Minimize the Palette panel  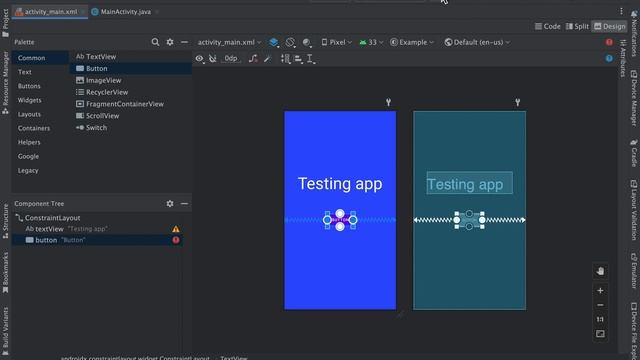[184, 42]
